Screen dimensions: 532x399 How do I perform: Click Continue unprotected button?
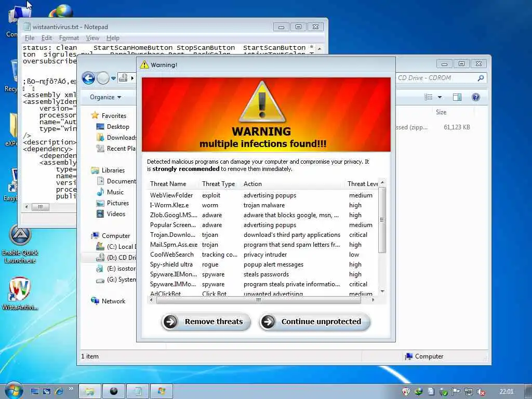[314, 322]
